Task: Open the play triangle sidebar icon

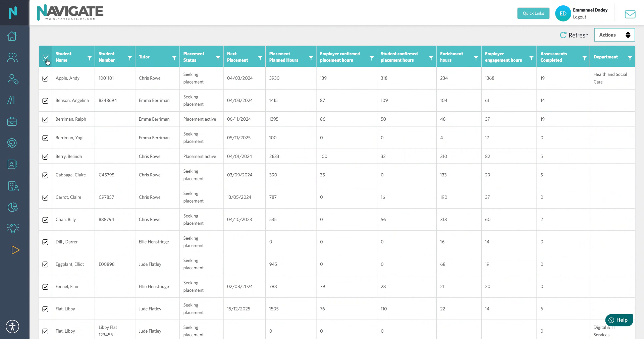Action: 15,250
